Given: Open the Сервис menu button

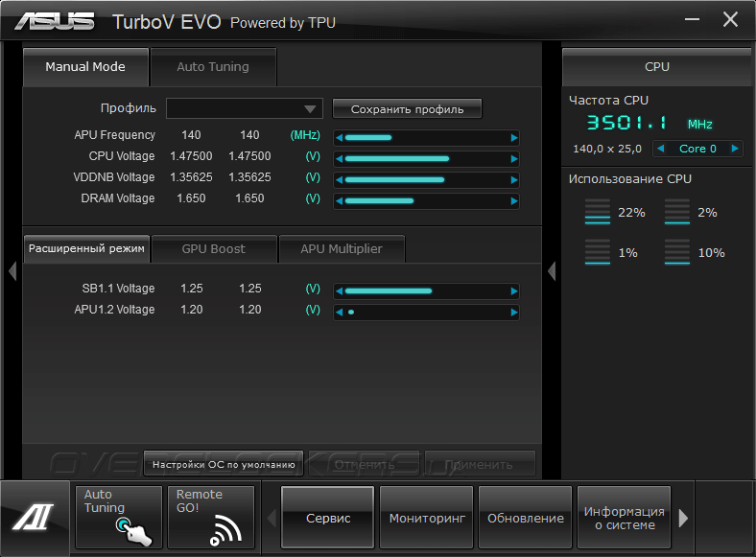Looking at the screenshot, I should 328,518.
